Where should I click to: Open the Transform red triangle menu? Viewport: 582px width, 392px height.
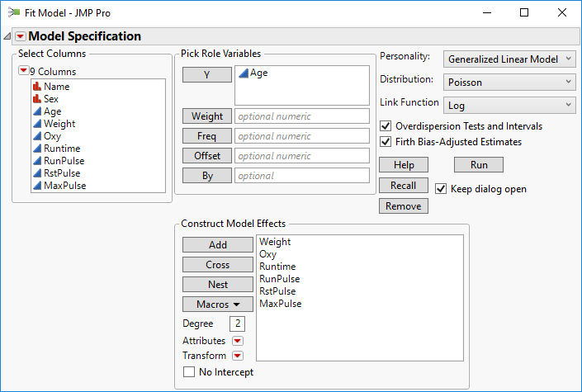tap(238, 357)
